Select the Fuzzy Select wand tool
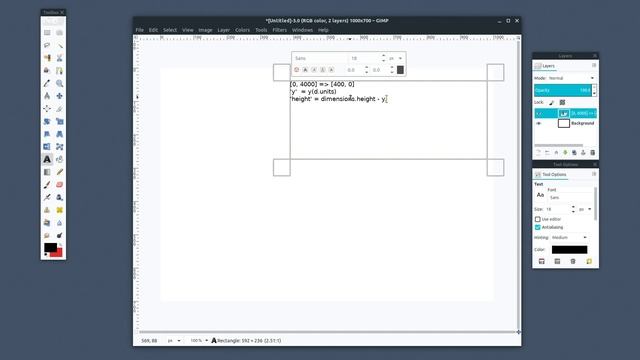Screen dimensions: 640x360 coord(60,45)
